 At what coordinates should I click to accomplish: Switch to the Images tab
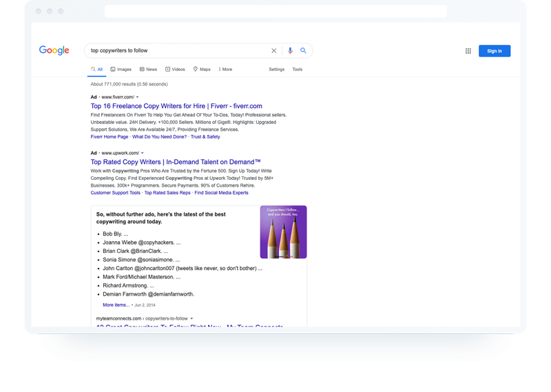tap(121, 70)
